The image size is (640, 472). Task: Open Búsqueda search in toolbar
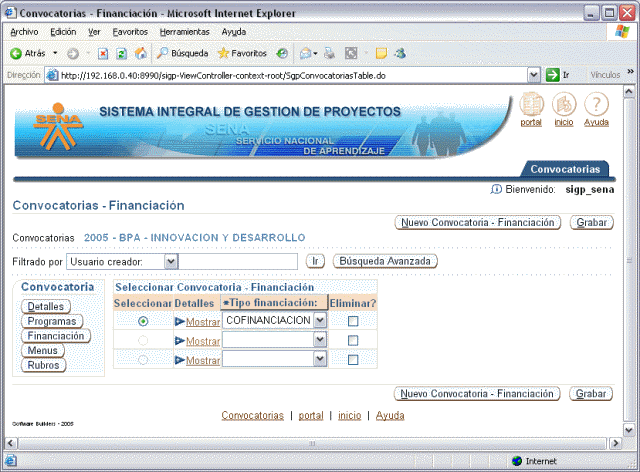[x=183, y=53]
